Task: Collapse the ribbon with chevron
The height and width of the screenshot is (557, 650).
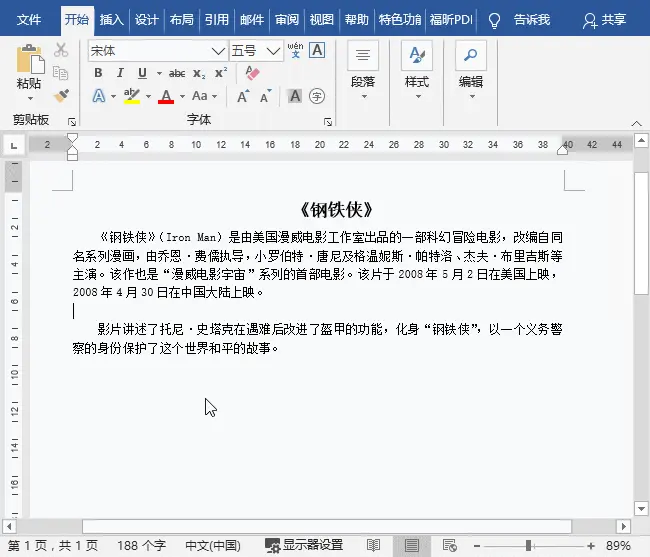Action: (x=636, y=123)
